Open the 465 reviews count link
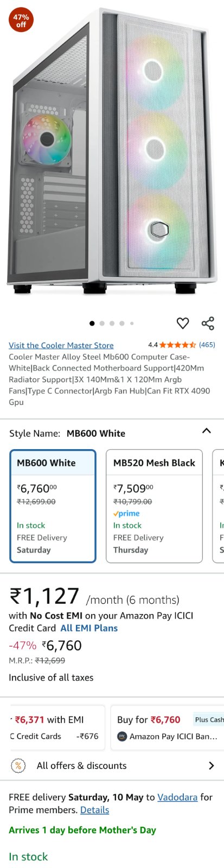The width and height of the screenshot is (224, 868). click(207, 344)
